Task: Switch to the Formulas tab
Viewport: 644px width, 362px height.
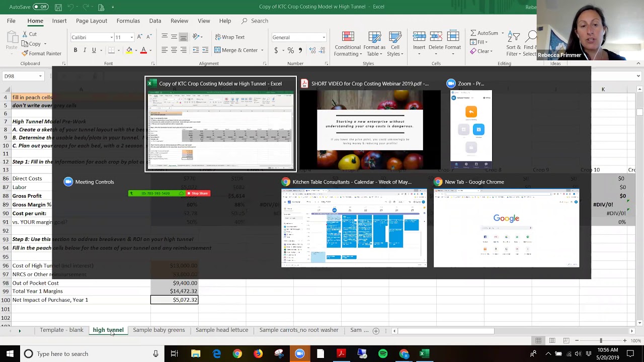Action: (128, 21)
